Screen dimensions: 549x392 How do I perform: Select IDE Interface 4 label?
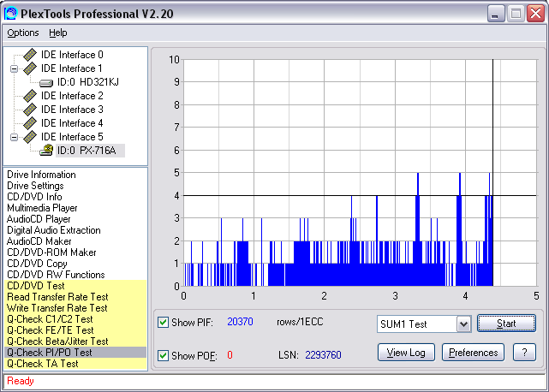[x=72, y=123]
